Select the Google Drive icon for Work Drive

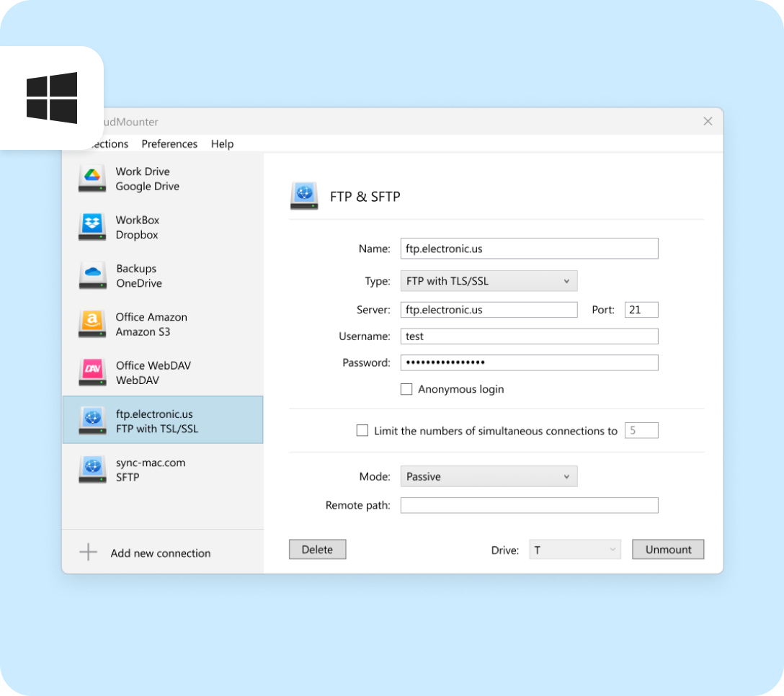coord(92,179)
